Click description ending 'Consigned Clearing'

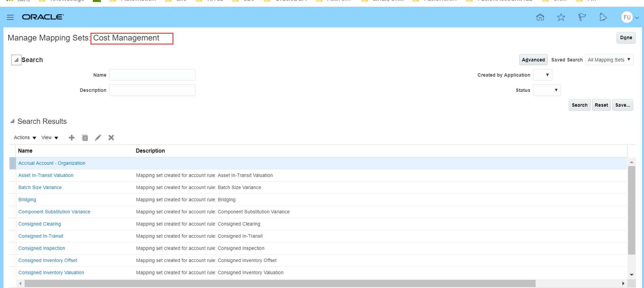(x=198, y=224)
